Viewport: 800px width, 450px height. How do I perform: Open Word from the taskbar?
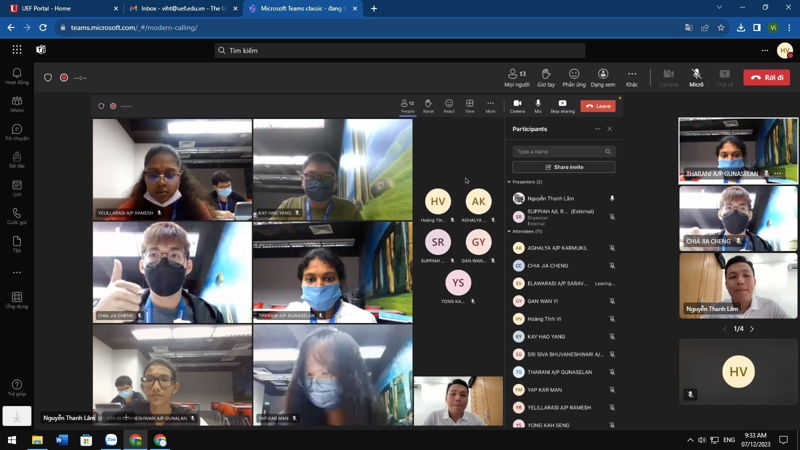point(62,440)
